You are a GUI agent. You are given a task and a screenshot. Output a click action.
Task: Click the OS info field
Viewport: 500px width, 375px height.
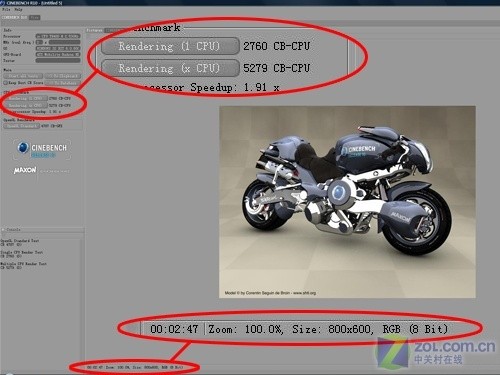(x=58, y=48)
